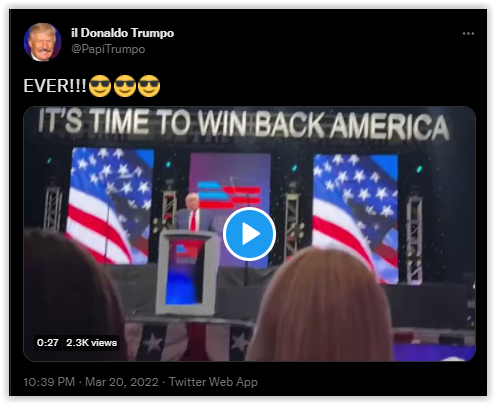The image size is (495, 404).
Task: Visit the @PapiTrumpo handle link
Action: pyautogui.click(x=108, y=49)
